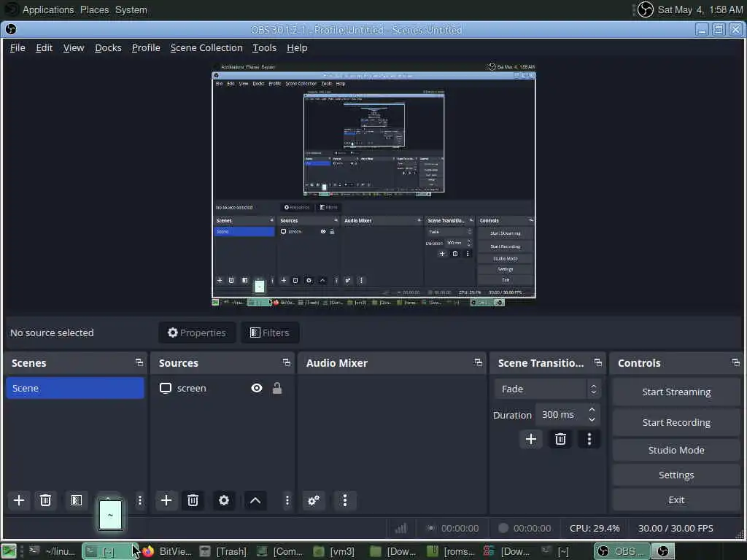Click the preview canvas image
Screen dimensions: 747x560
coord(374,184)
